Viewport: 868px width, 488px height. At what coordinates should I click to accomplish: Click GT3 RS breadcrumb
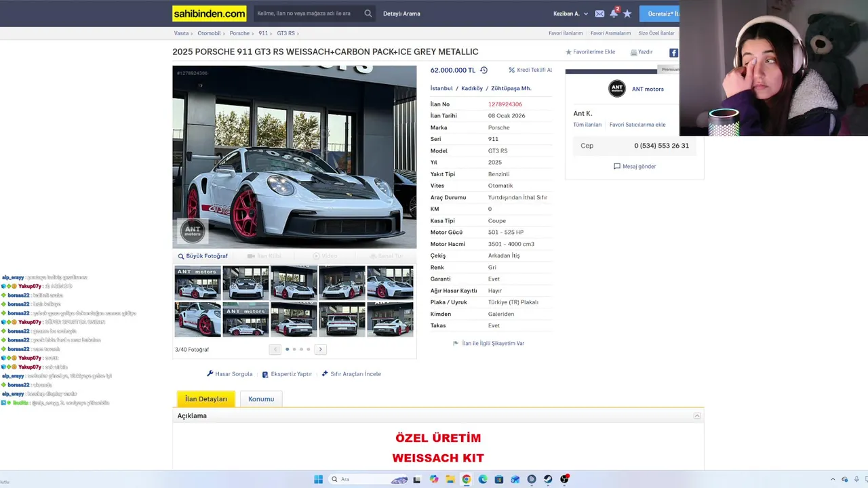(285, 33)
